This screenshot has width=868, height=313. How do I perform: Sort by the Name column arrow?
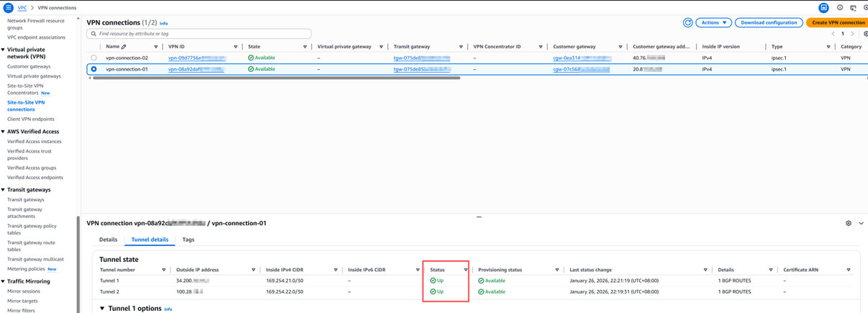point(156,47)
